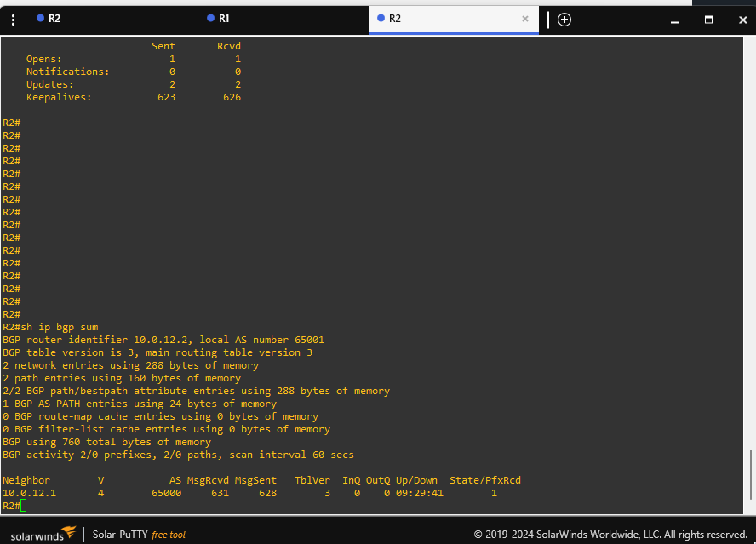Click the Rcvd column header
The width and height of the screenshot is (756, 544).
(x=228, y=46)
